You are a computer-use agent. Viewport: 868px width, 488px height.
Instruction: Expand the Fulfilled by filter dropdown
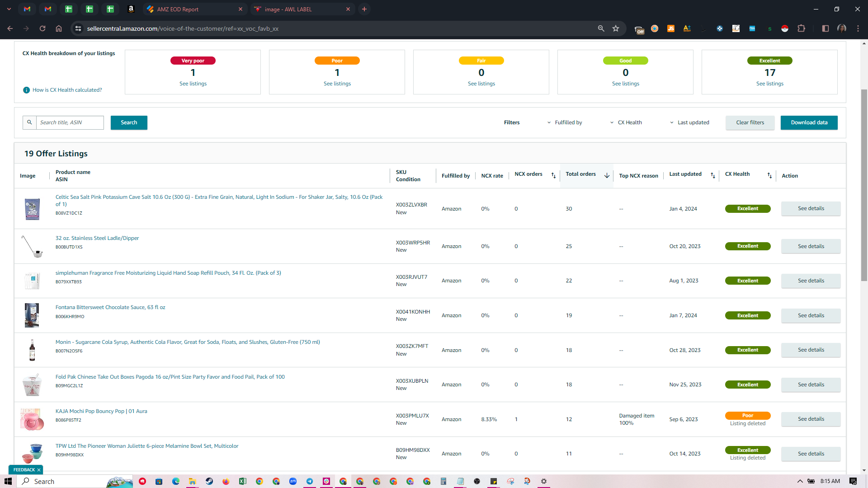pos(565,122)
